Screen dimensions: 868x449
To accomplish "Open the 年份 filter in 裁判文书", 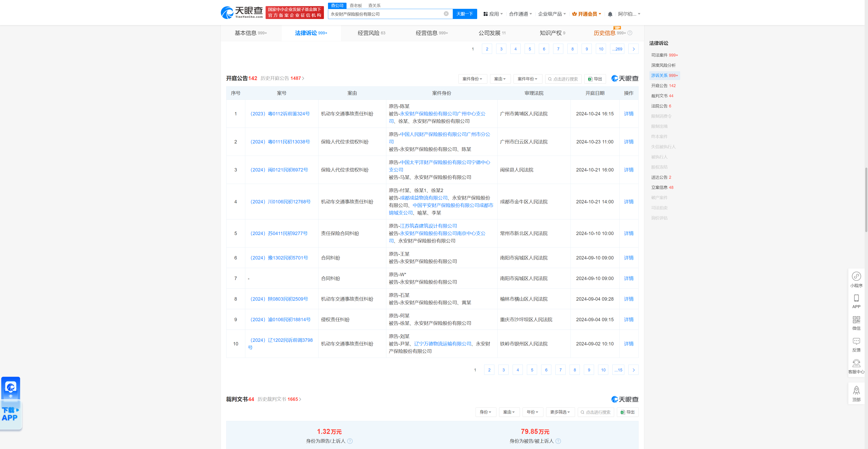I will 532,412.
